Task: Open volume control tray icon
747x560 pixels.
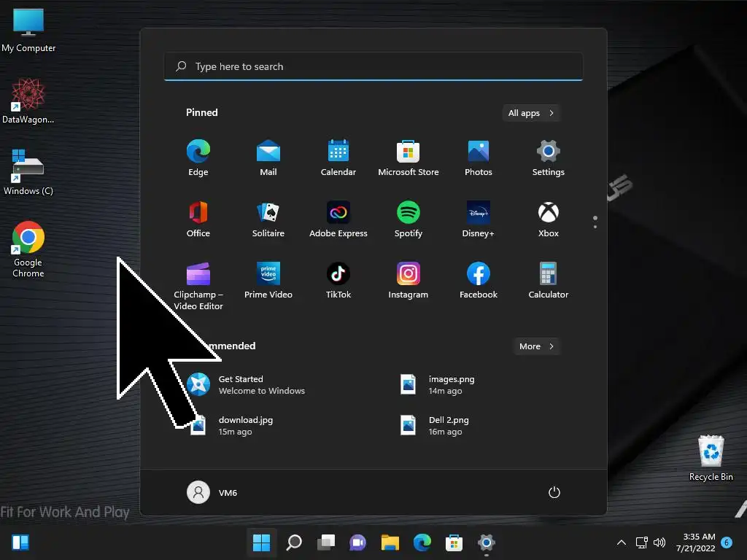Action: [659, 542]
